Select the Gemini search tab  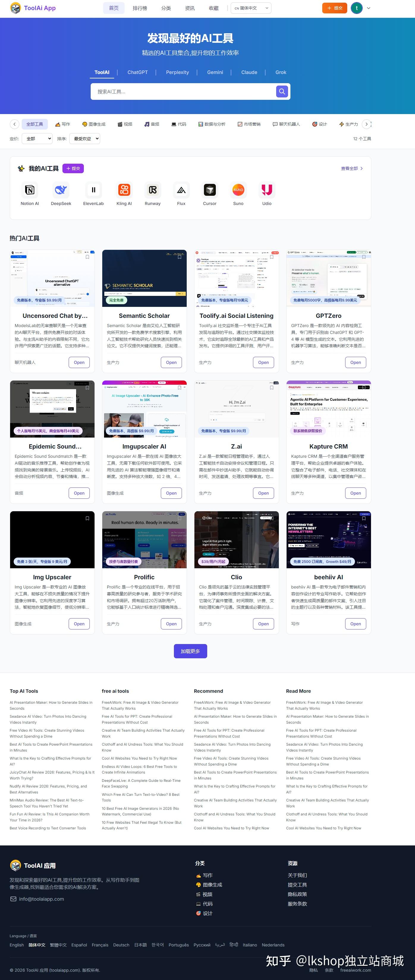[215, 72]
